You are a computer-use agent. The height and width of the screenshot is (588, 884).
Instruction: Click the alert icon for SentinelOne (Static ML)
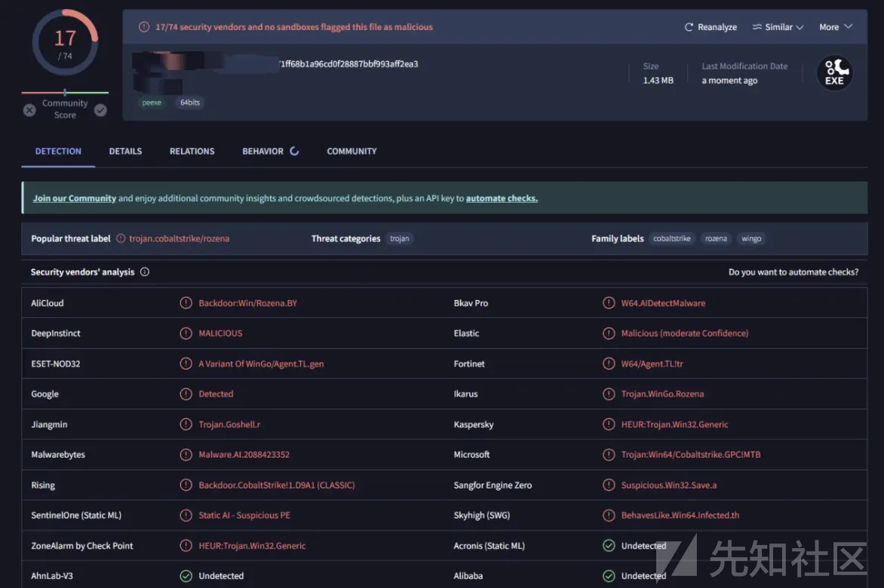pyautogui.click(x=186, y=516)
